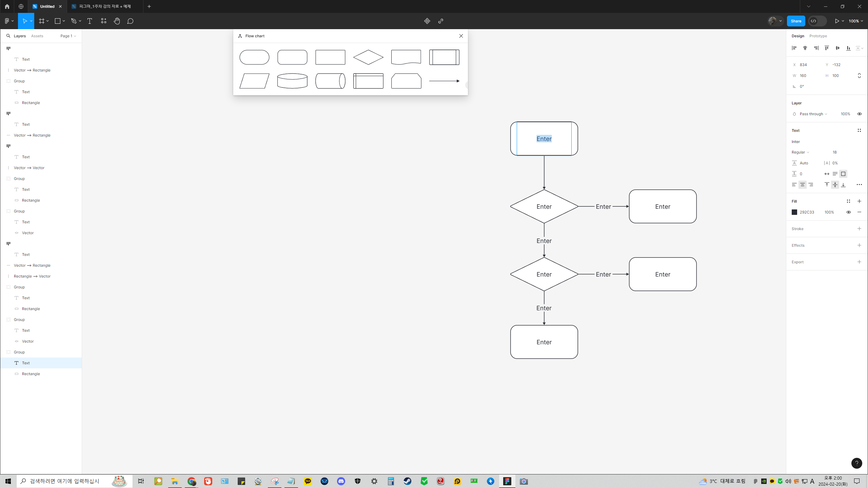Select the Text tool
Screen dimensions: 868x488
point(90,21)
